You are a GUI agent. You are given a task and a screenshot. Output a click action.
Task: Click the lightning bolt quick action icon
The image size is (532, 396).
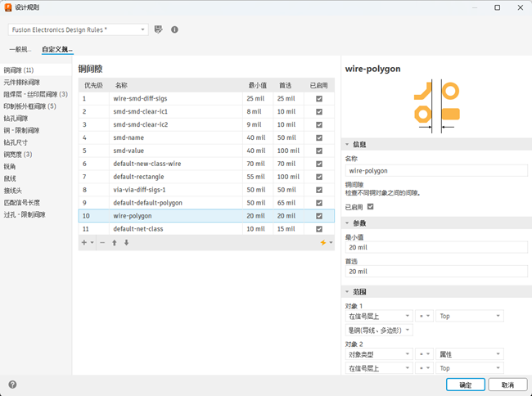323,243
